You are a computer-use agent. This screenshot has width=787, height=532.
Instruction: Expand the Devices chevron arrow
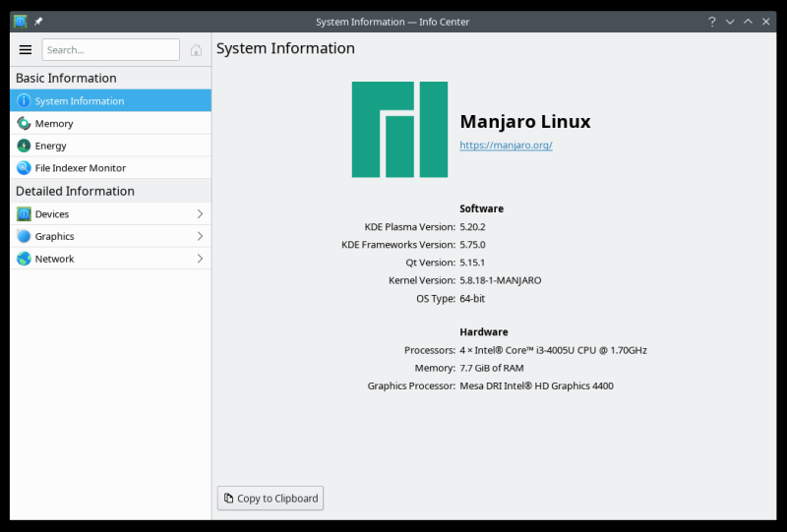(x=200, y=213)
